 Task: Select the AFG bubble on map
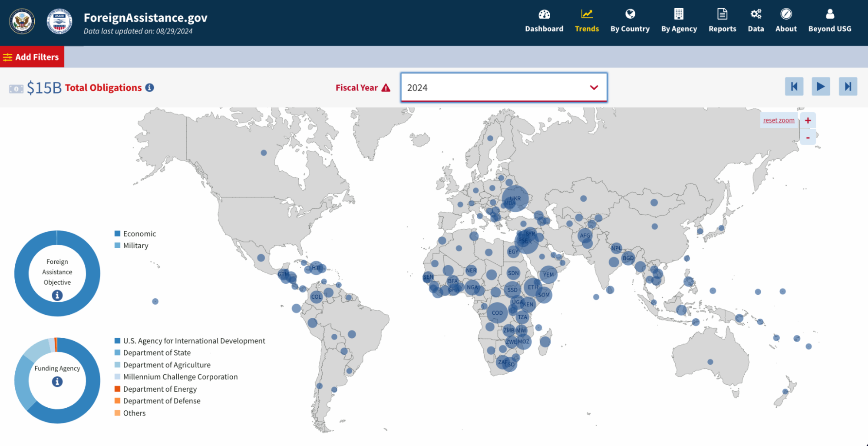(585, 236)
